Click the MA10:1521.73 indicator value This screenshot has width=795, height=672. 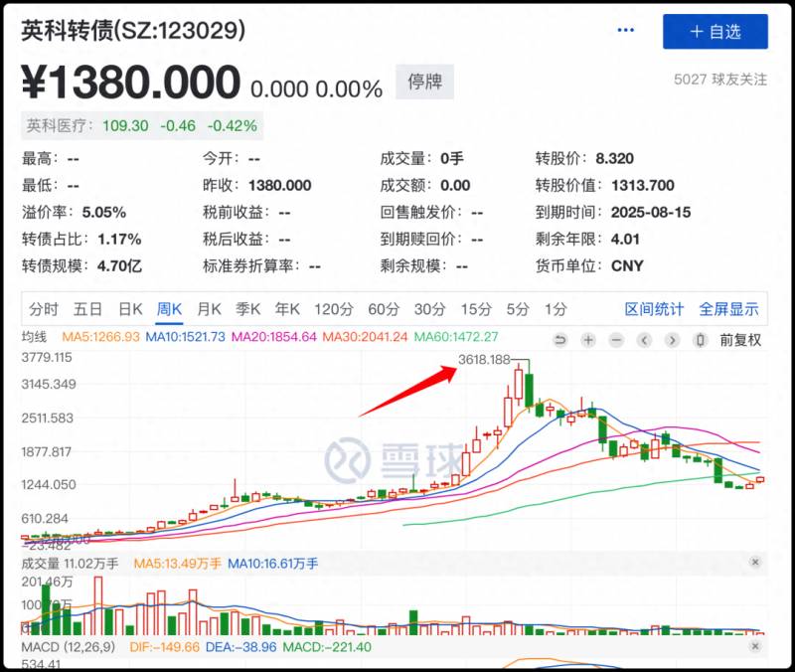185,337
